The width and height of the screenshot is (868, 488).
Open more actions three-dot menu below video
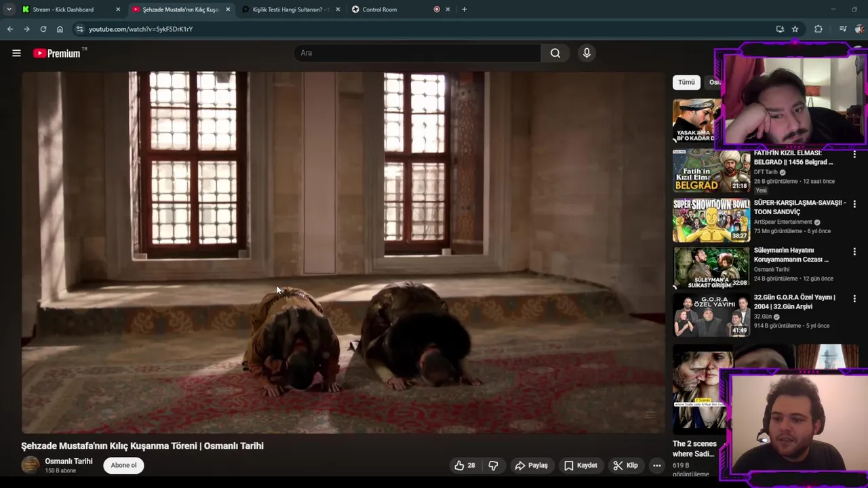coord(656,466)
